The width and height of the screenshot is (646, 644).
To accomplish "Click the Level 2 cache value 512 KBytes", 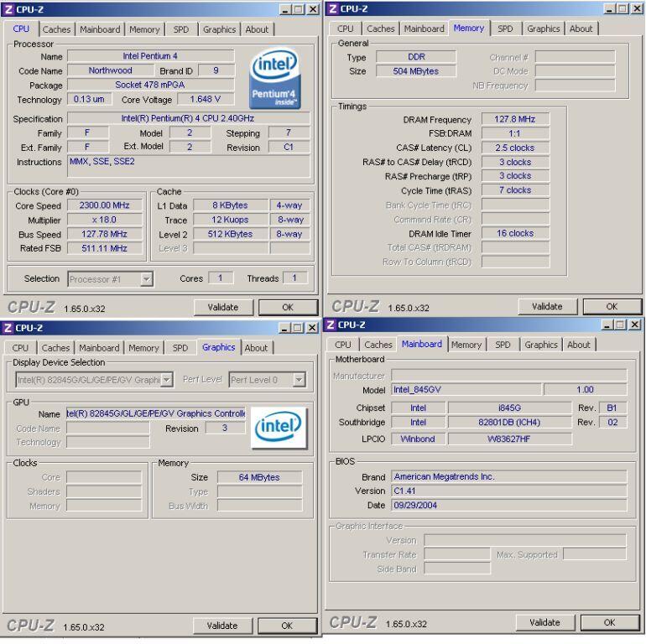I will 231,234.
